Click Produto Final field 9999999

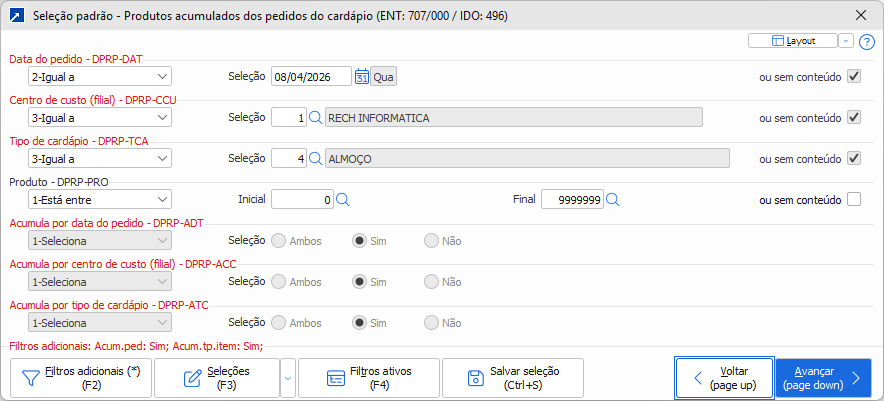click(x=572, y=200)
